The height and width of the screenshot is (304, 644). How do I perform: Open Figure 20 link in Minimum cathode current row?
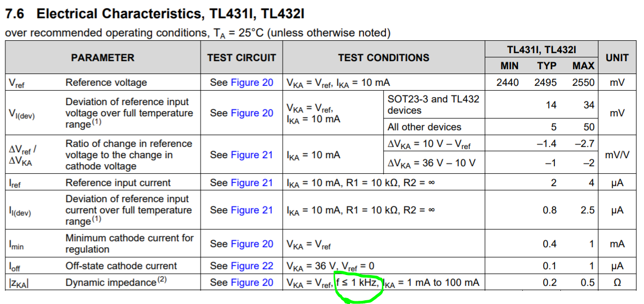click(251, 244)
